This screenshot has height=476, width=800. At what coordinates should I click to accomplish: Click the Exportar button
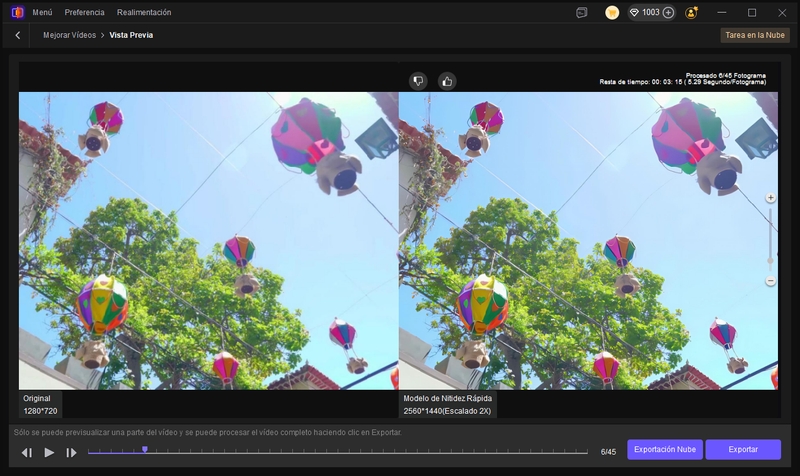[x=742, y=450]
